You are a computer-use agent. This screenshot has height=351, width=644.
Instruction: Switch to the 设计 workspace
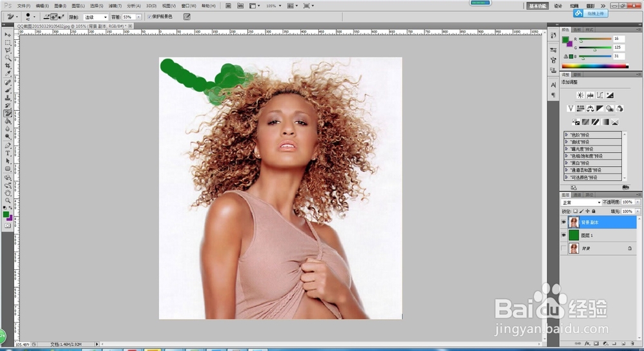(558, 6)
